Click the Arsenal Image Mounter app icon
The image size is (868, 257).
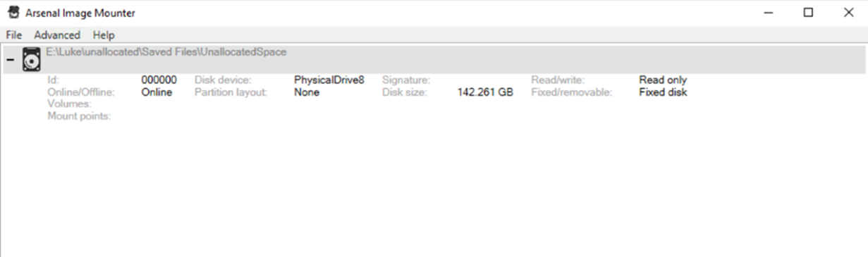point(13,13)
